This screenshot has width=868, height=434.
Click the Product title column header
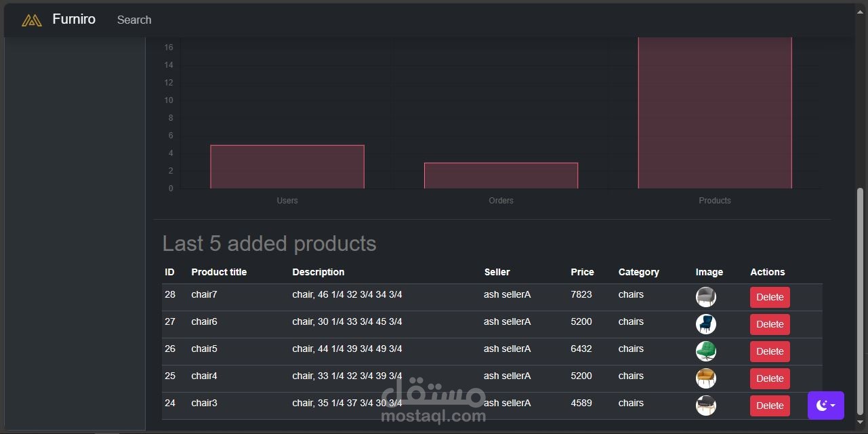(x=219, y=272)
